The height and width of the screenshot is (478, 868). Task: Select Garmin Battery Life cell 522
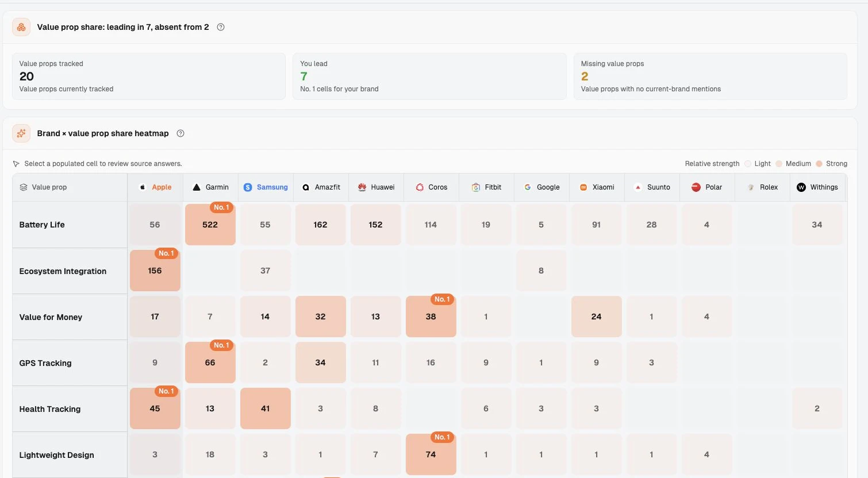210,225
